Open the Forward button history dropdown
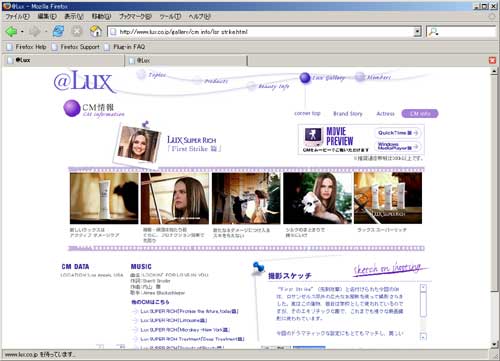 tap(46, 32)
